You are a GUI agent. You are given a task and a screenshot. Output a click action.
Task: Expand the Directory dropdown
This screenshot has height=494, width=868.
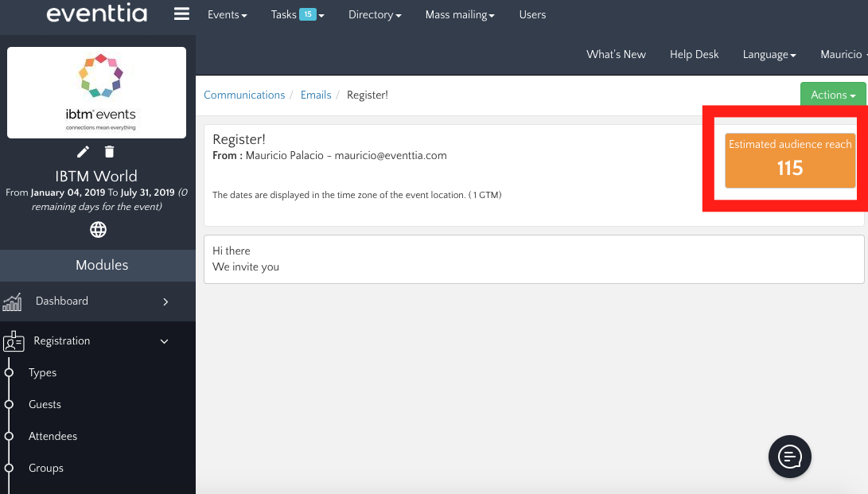[374, 14]
